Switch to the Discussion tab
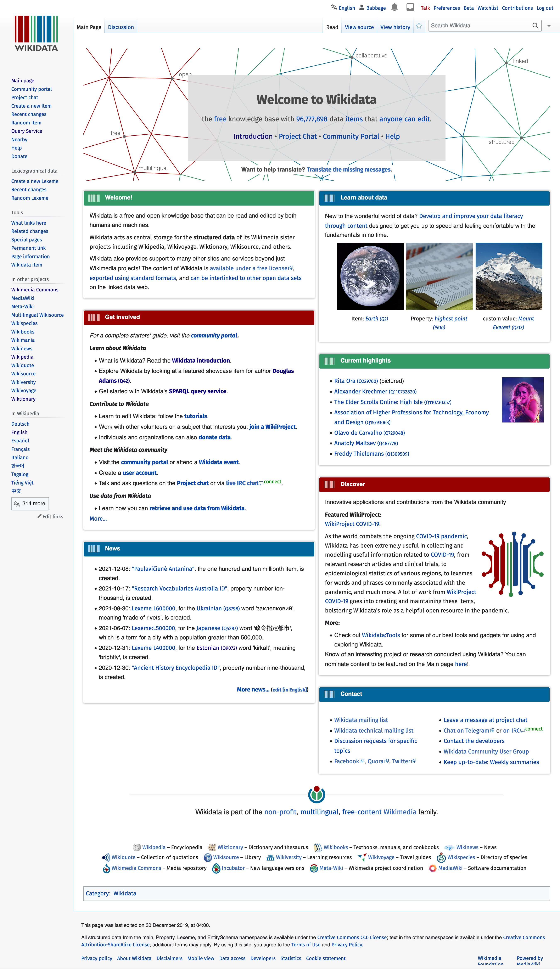 click(121, 27)
